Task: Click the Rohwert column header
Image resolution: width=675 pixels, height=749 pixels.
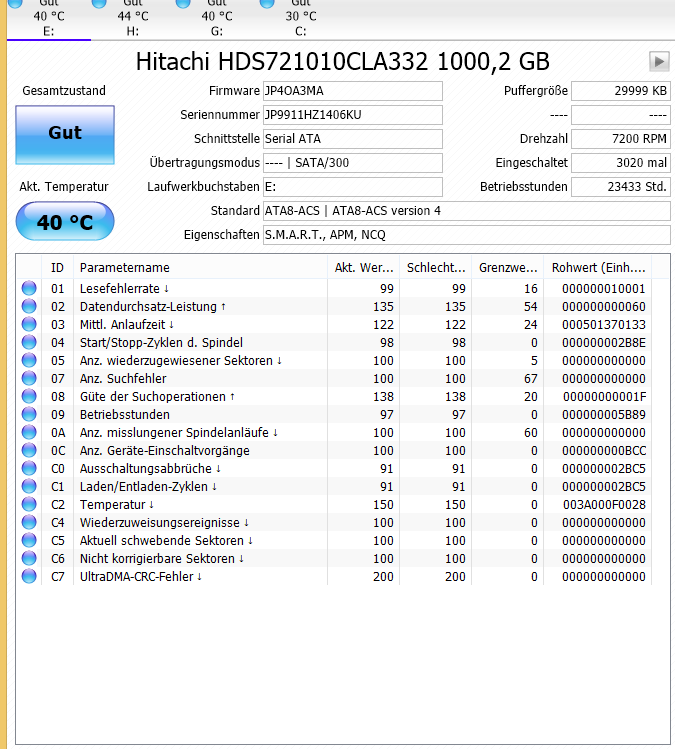Action: coord(598,268)
